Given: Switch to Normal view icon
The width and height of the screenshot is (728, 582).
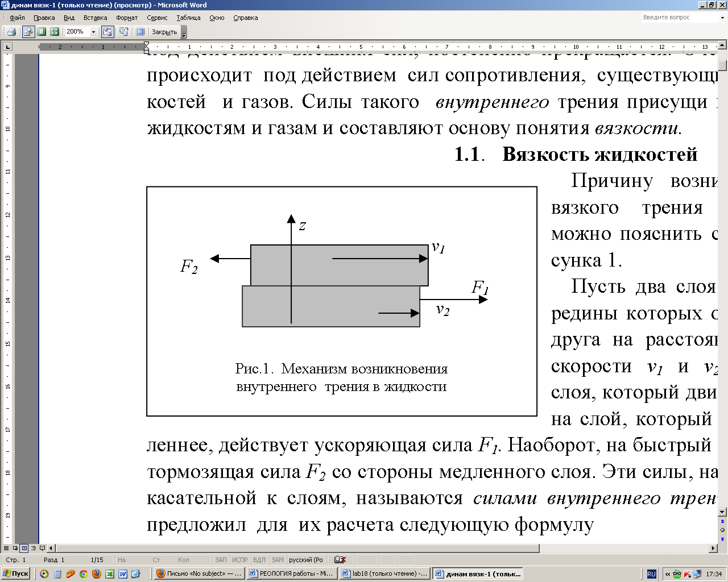Looking at the screenshot, I should coord(6,548).
